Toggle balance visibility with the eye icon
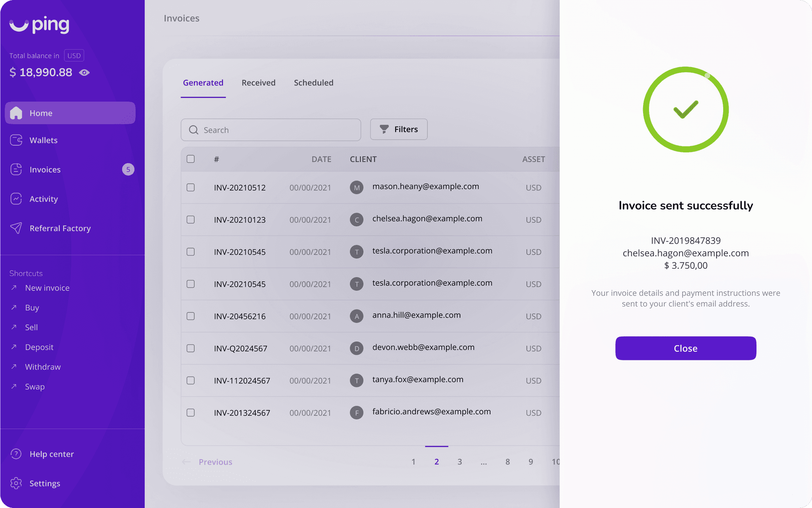The width and height of the screenshot is (812, 508). click(x=84, y=72)
